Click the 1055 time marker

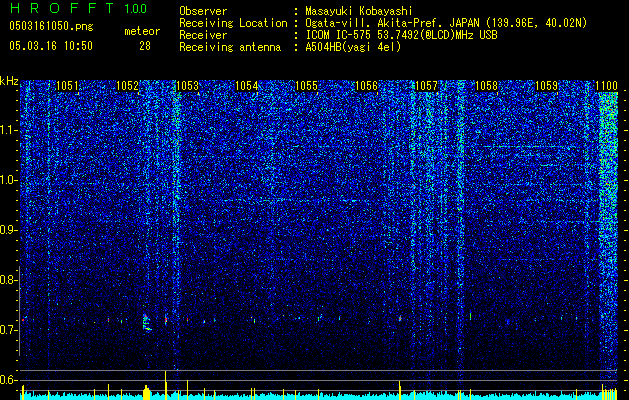click(x=306, y=86)
